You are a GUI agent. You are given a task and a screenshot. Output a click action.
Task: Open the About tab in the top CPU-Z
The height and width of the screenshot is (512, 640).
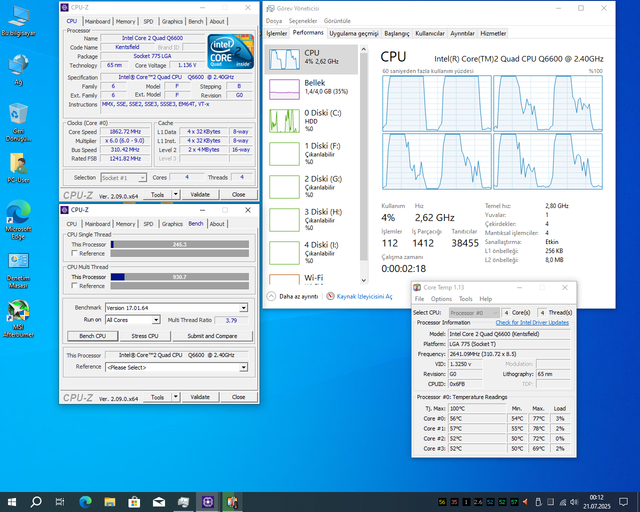coord(217,21)
